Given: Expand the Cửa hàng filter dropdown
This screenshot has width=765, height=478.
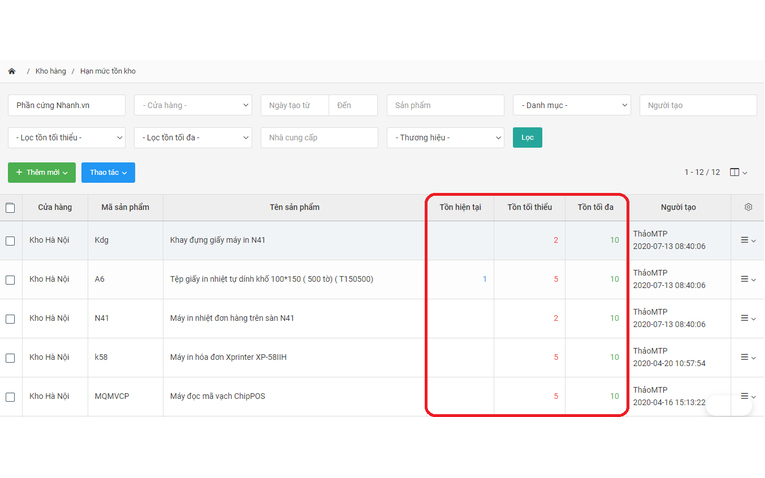Looking at the screenshot, I should [193, 105].
